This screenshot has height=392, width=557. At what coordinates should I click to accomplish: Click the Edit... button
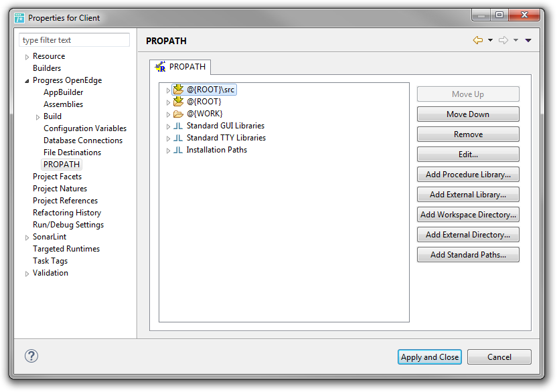468,154
